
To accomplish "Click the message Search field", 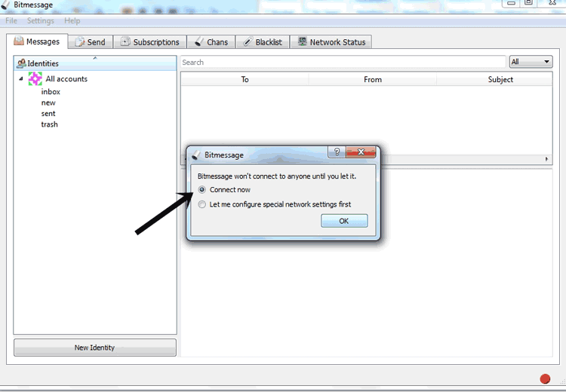I will tap(343, 63).
